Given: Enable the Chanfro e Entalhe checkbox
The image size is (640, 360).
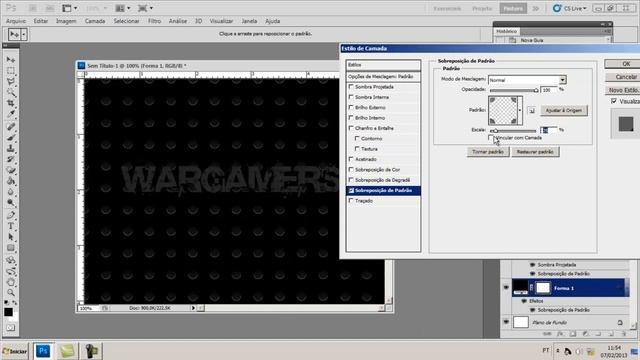Looking at the screenshot, I should 351,128.
